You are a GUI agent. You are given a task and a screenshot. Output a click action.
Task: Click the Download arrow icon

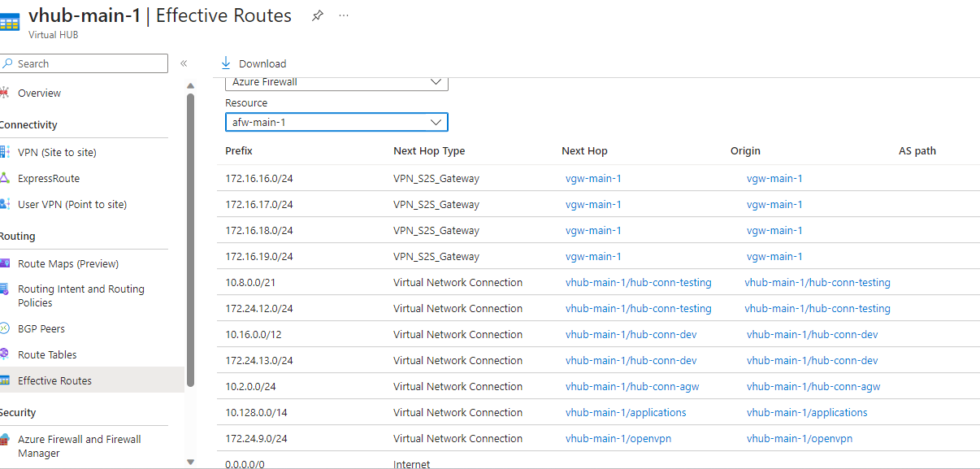tap(226, 63)
